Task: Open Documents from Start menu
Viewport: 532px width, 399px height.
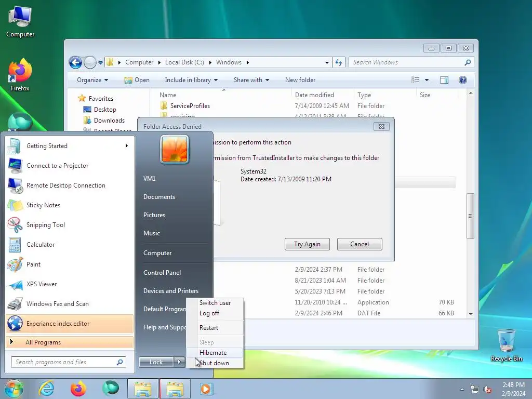Action: tap(159, 197)
